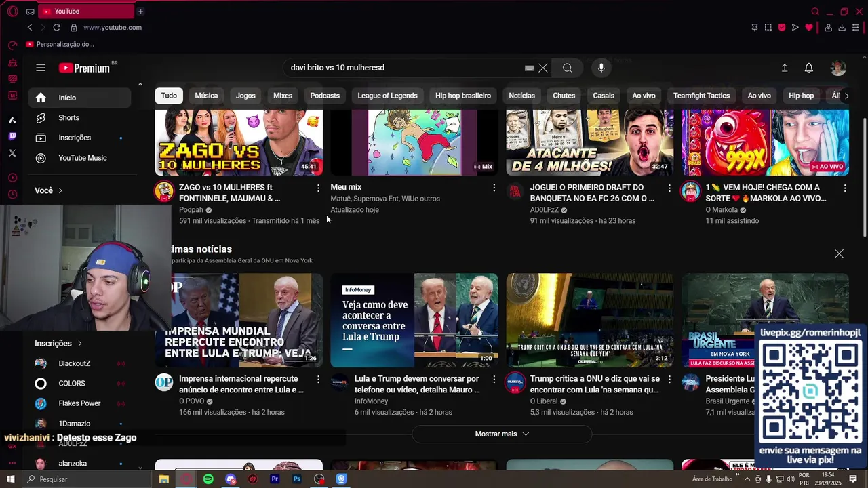Viewport: 868px width, 488px height.
Task: Select the Tudo filter chip
Action: coord(169,96)
